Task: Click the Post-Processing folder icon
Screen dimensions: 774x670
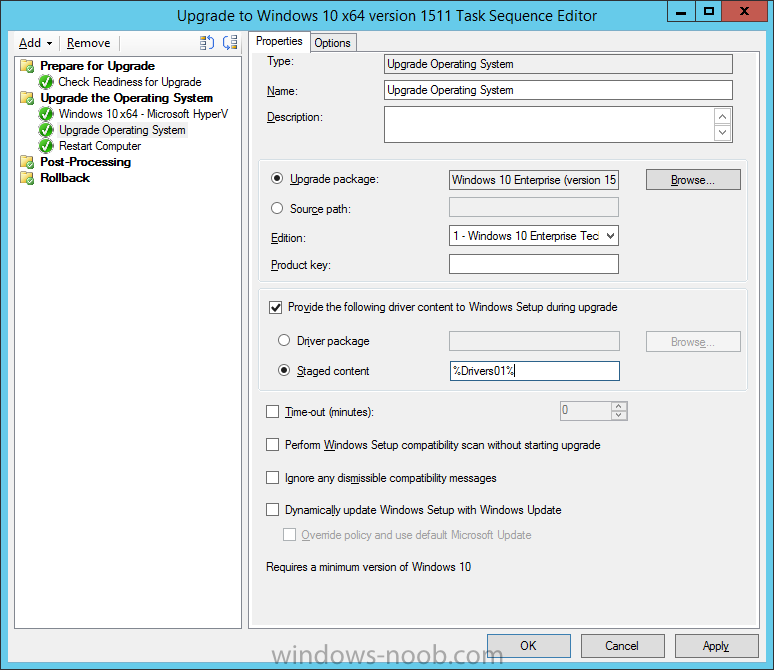Action: point(27,162)
